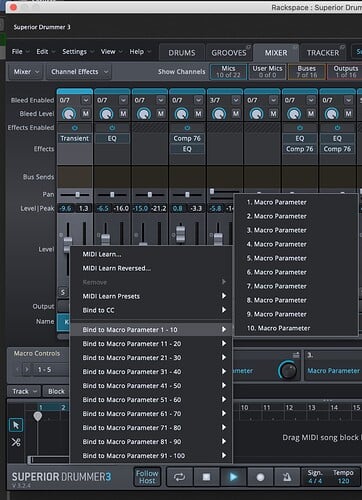Toggle the loop playback button

point(179,477)
